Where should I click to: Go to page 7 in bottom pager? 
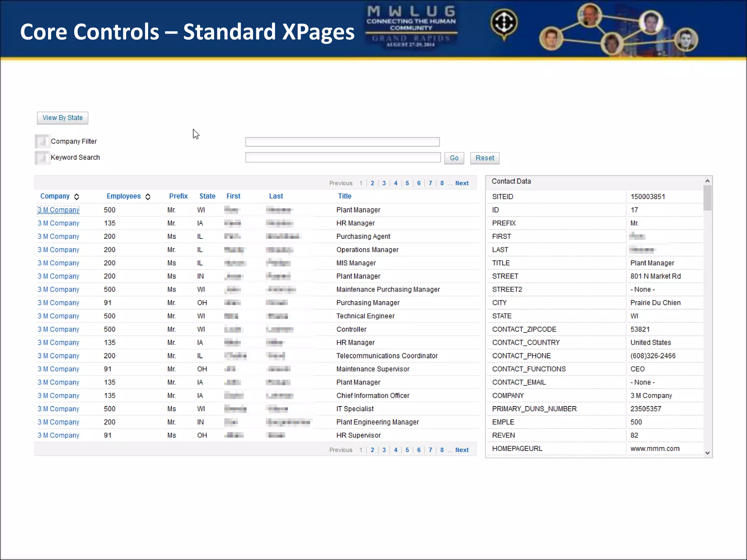coord(430,450)
